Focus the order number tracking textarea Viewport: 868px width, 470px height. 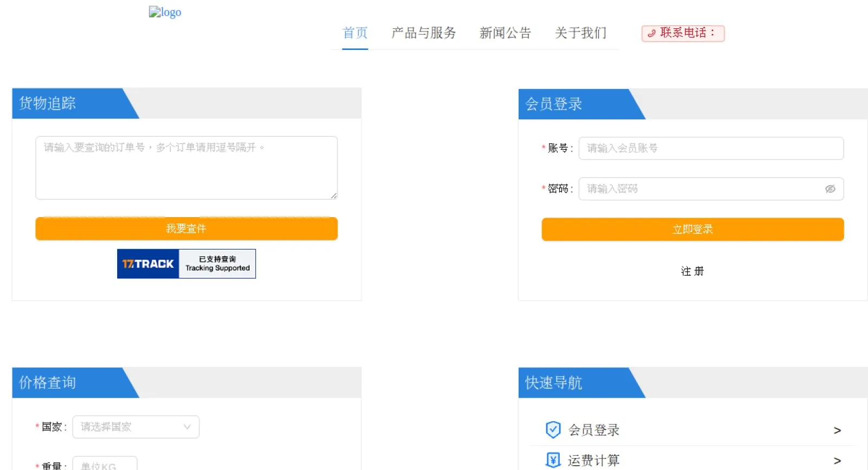point(186,168)
